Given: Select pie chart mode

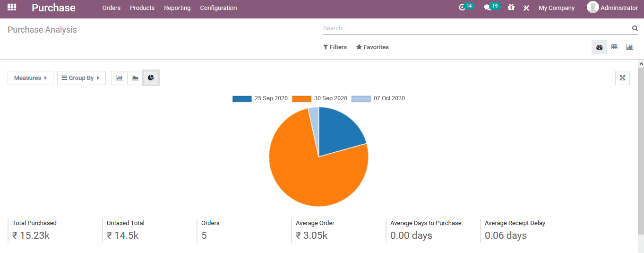Looking at the screenshot, I should tap(151, 78).
